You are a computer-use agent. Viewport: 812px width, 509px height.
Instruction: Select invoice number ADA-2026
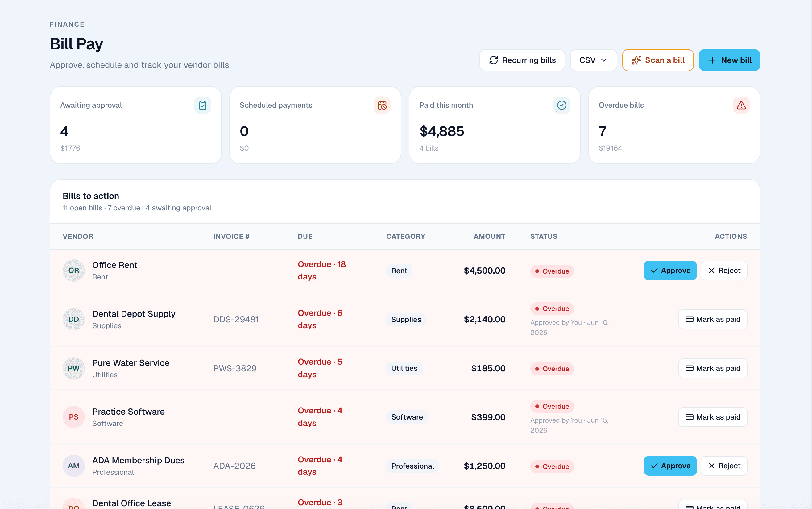point(234,466)
